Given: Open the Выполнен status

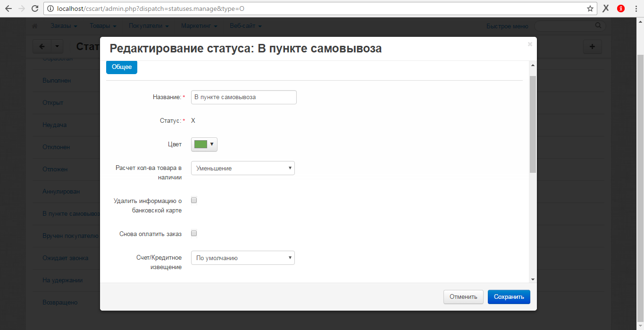Looking at the screenshot, I should [57, 81].
